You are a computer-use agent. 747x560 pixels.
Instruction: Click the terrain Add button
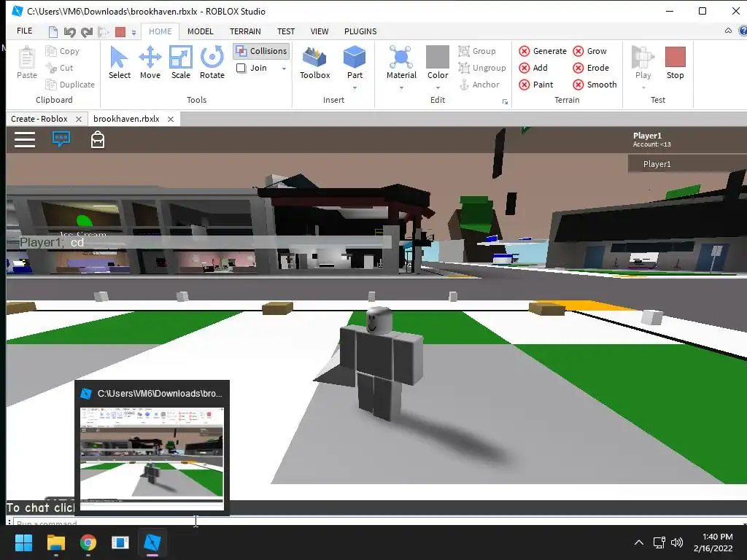[x=533, y=68]
